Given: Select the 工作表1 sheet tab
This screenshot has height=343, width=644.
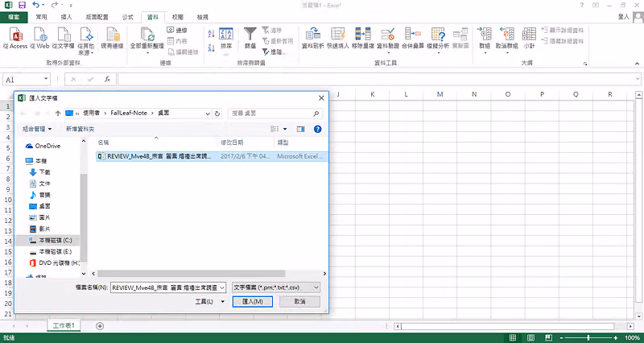Looking at the screenshot, I should [x=64, y=326].
